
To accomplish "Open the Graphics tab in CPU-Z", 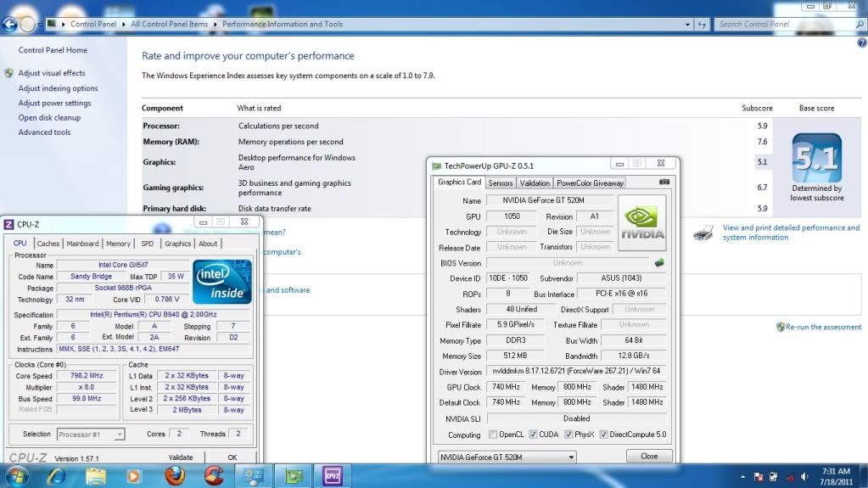I will [x=177, y=244].
